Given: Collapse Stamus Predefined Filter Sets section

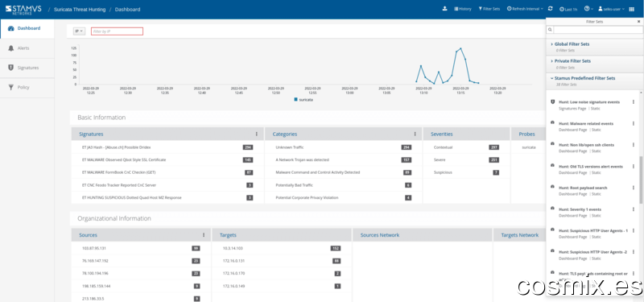Looking at the screenshot, I should 583,78.
